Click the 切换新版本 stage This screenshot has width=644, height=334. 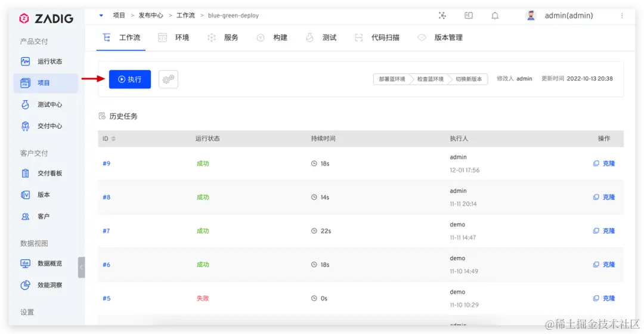click(469, 79)
